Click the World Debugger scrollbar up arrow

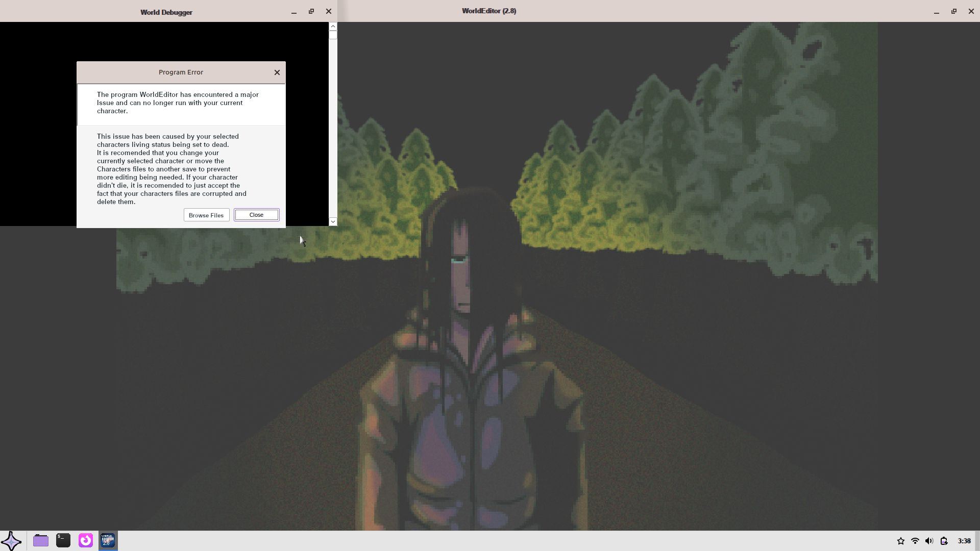[333, 26]
